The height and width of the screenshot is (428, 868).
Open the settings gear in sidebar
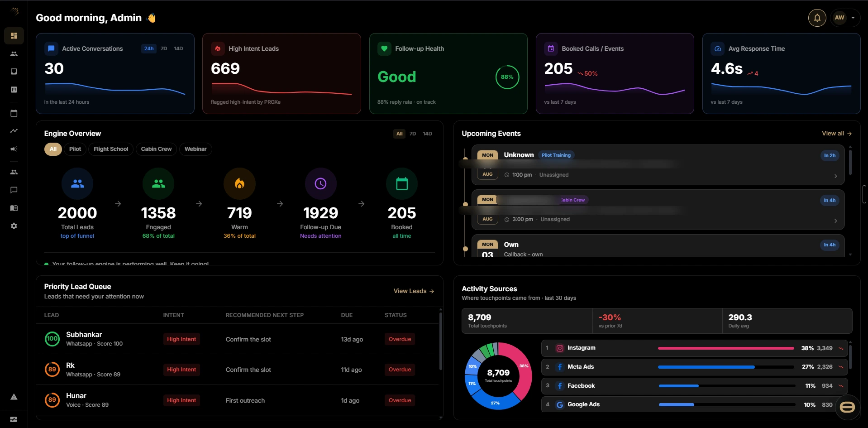[14, 226]
